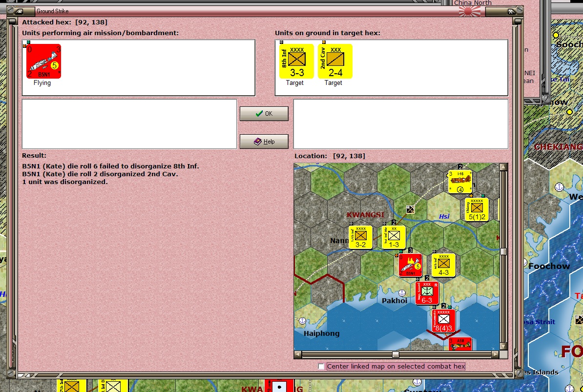The image size is (583, 392).
Task: Confirm the result with OK
Action: [264, 114]
